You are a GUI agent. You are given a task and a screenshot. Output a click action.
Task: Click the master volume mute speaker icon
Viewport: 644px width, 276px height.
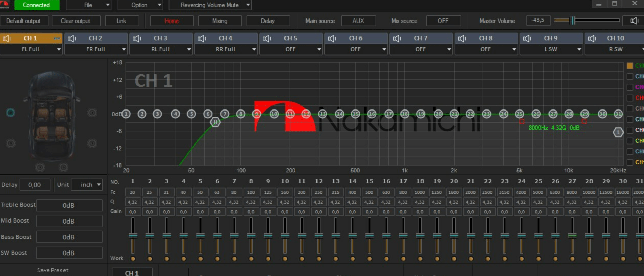click(634, 21)
